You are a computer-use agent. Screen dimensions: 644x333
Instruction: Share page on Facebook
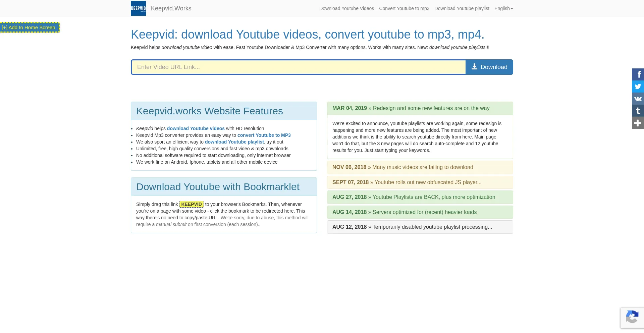pyautogui.click(x=638, y=74)
